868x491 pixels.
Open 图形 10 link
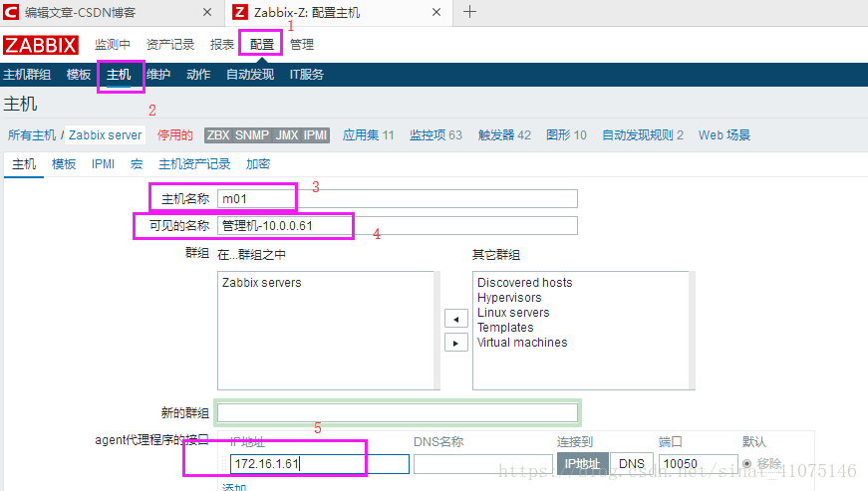point(566,134)
